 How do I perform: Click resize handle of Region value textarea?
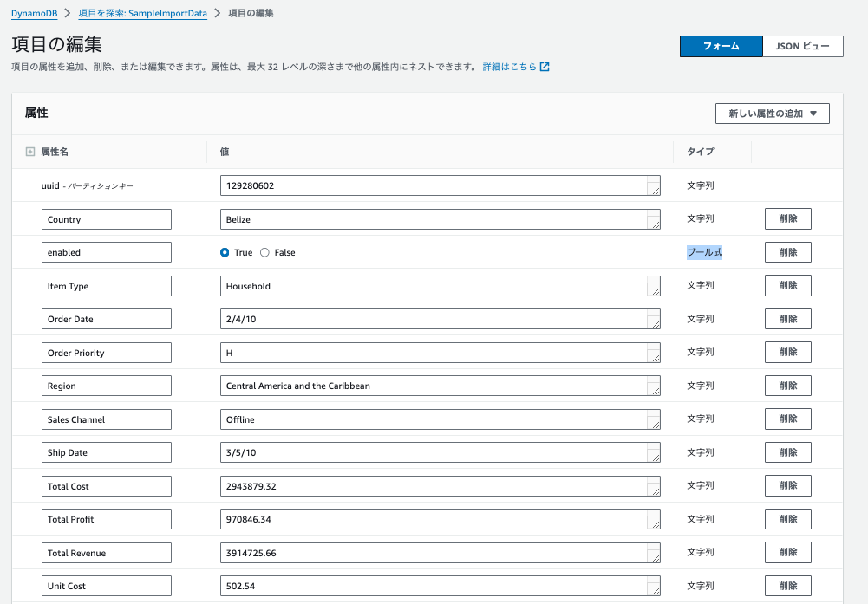tap(654, 390)
